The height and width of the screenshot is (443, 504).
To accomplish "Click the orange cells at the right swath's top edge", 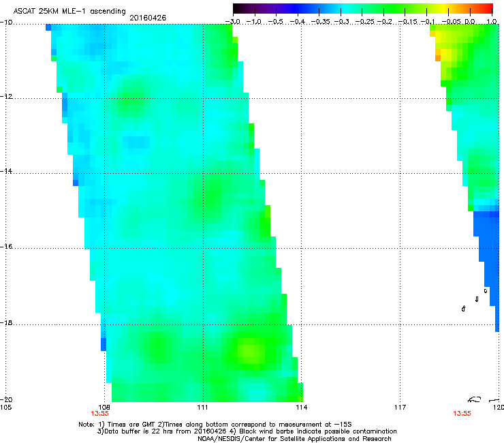I will (x=437, y=55).
